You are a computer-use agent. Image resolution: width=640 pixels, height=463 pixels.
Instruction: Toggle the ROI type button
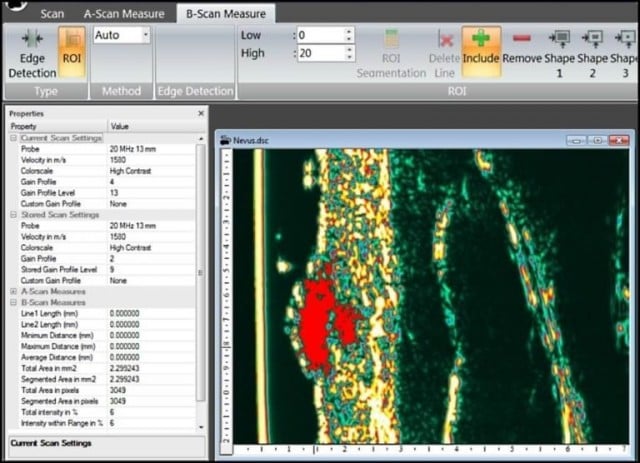[x=72, y=52]
